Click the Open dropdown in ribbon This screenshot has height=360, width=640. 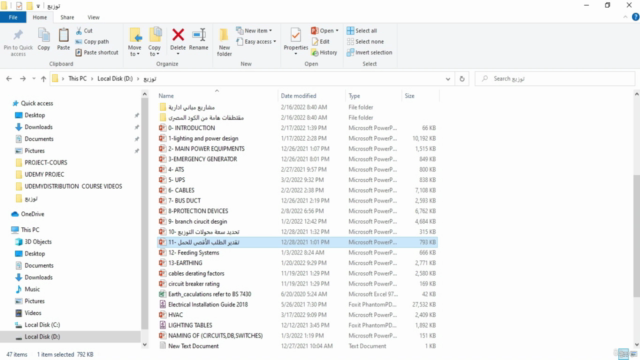coord(325,31)
